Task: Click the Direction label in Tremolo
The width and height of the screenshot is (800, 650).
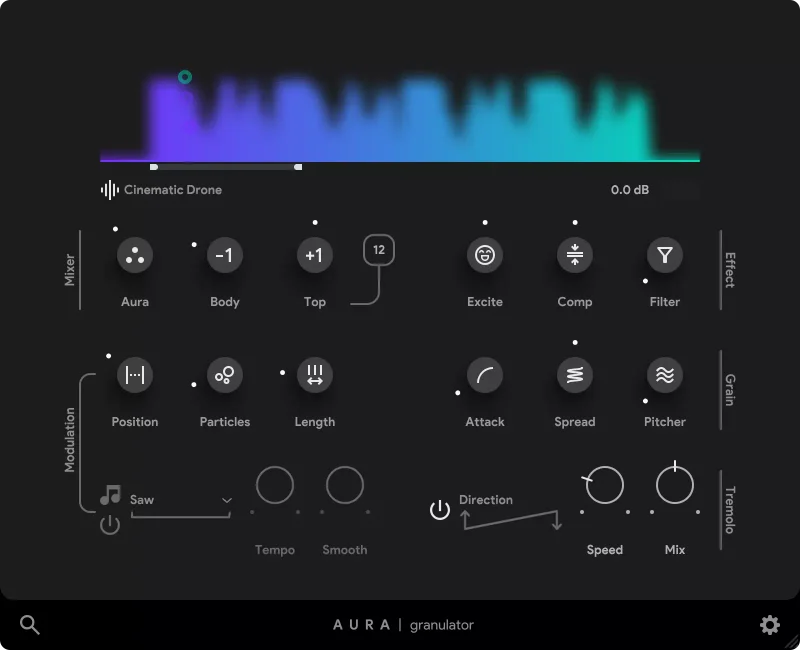Action: tap(486, 499)
